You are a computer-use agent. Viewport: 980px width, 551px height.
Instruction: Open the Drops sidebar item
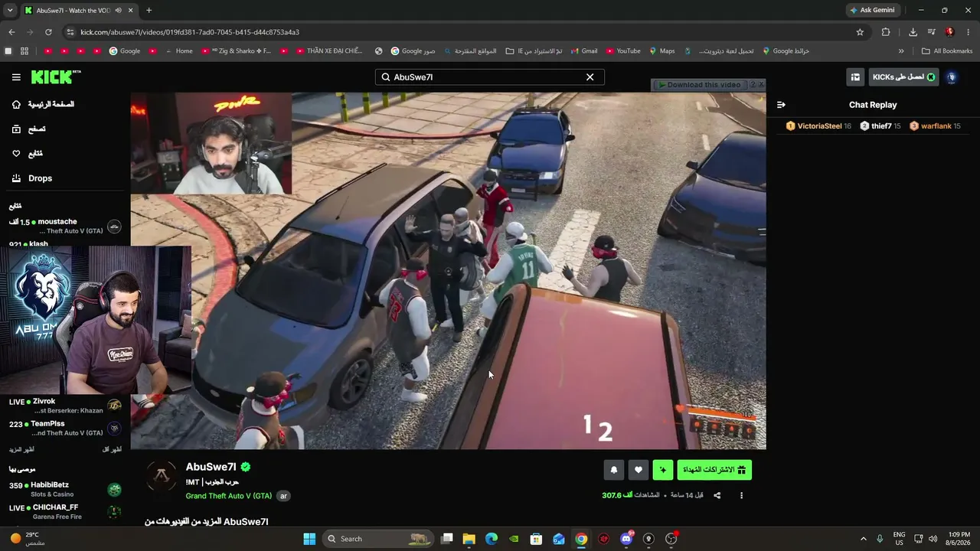[32, 178]
